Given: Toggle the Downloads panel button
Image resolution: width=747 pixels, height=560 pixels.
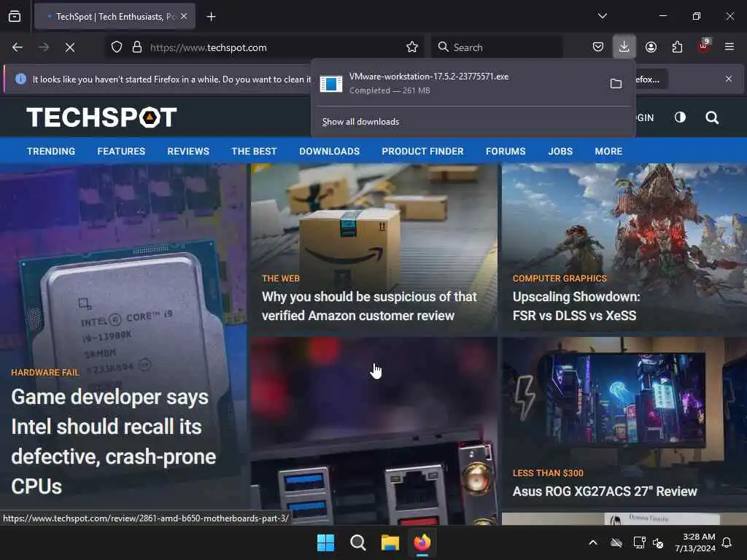Looking at the screenshot, I should tap(624, 47).
